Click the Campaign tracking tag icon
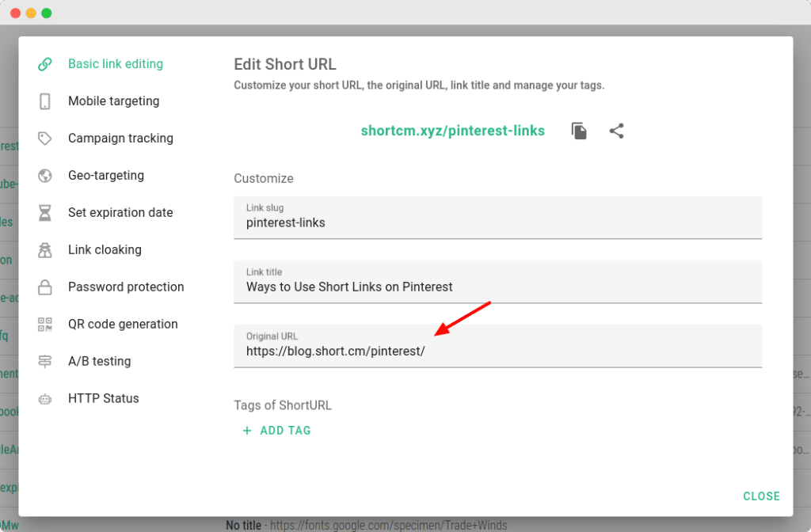This screenshot has height=532, width=811. pos(44,138)
